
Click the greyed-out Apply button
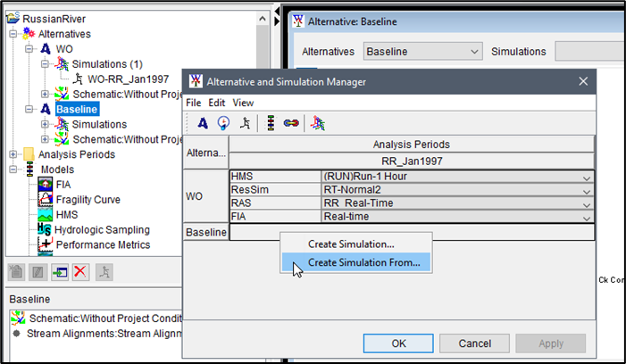pos(551,343)
